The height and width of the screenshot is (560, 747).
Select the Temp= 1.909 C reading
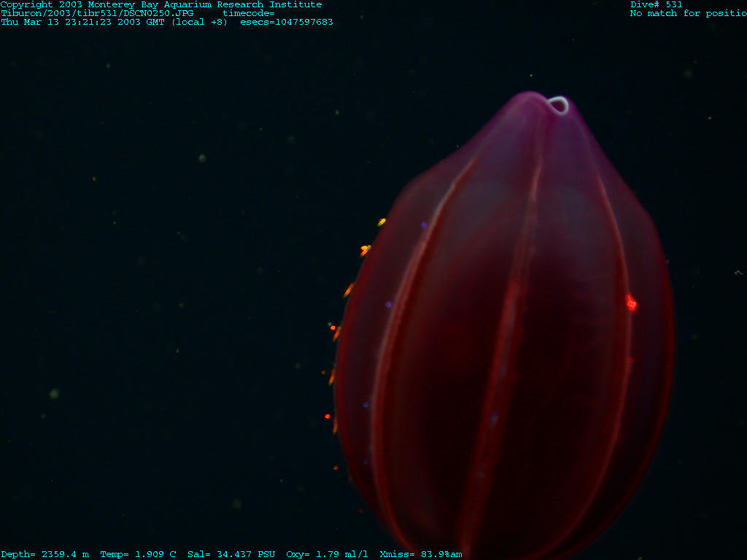click(x=138, y=554)
